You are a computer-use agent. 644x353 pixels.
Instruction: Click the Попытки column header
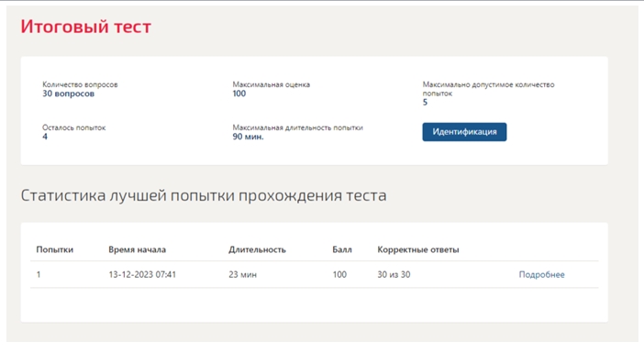(55, 249)
